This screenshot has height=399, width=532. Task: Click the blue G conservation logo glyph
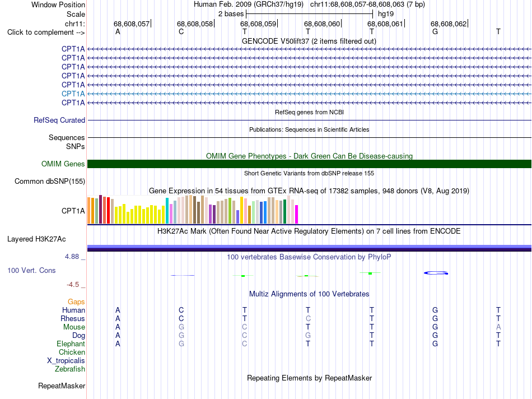(436, 273)
